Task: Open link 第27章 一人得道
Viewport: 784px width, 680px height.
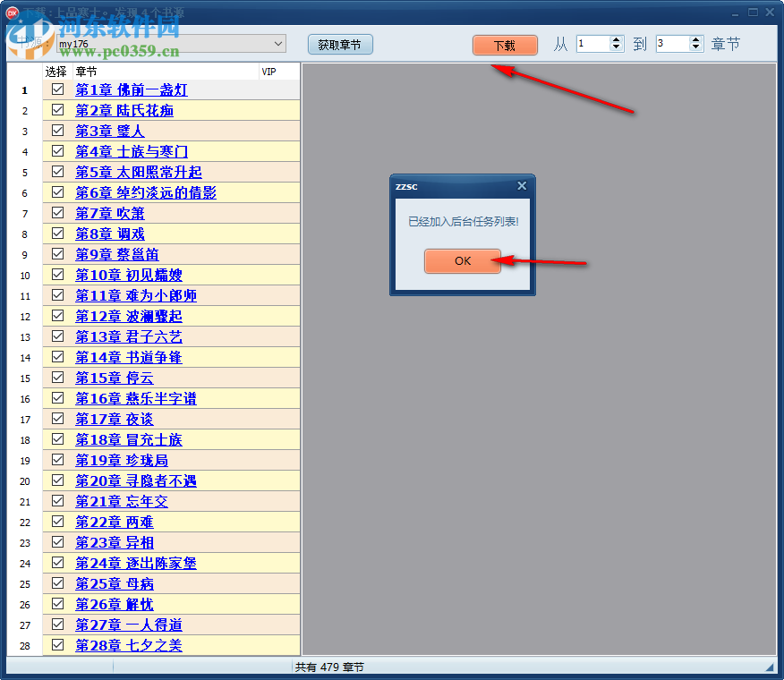Action: tap(129, 625)
